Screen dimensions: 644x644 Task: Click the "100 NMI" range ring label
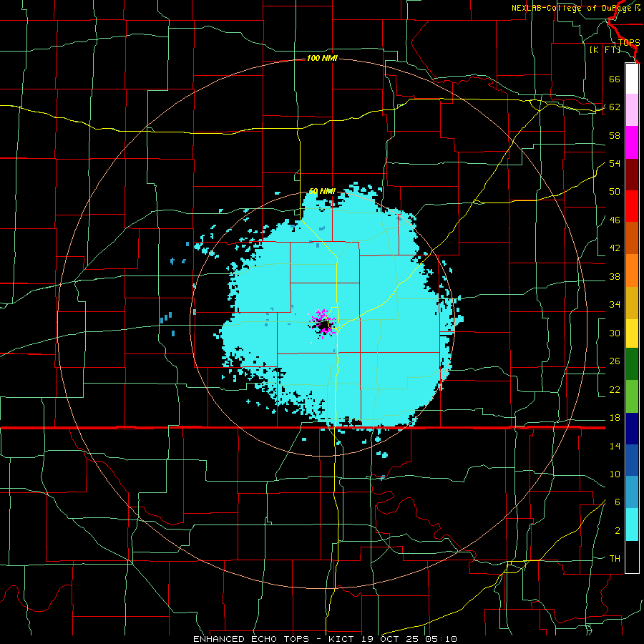[x=322, y=59]
